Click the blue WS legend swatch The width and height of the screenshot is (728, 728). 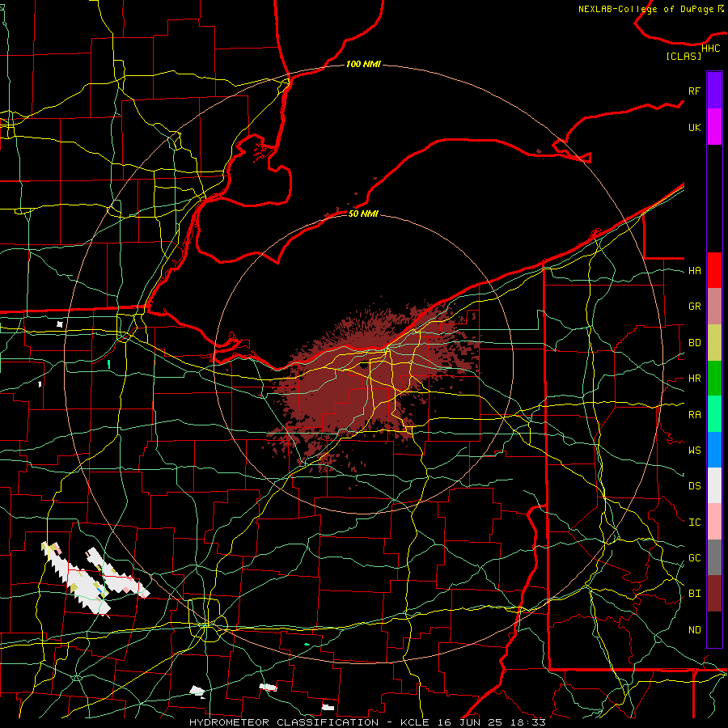click(714, 450)
